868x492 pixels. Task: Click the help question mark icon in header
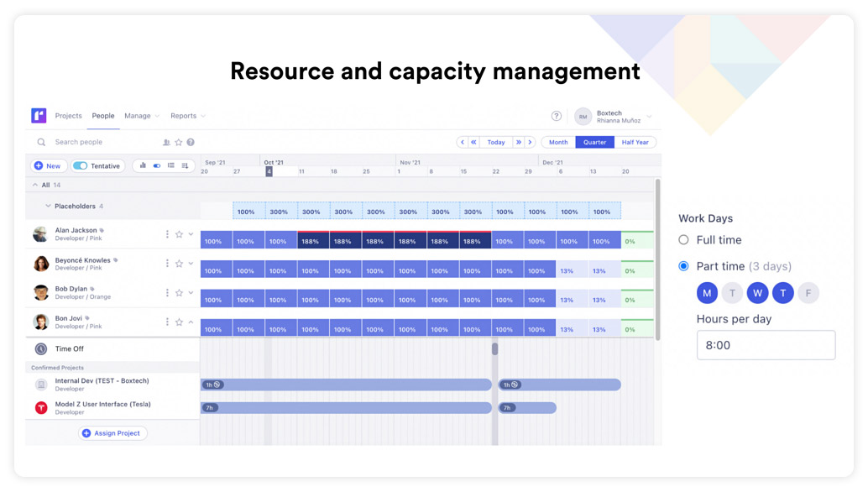coord(556,116)
